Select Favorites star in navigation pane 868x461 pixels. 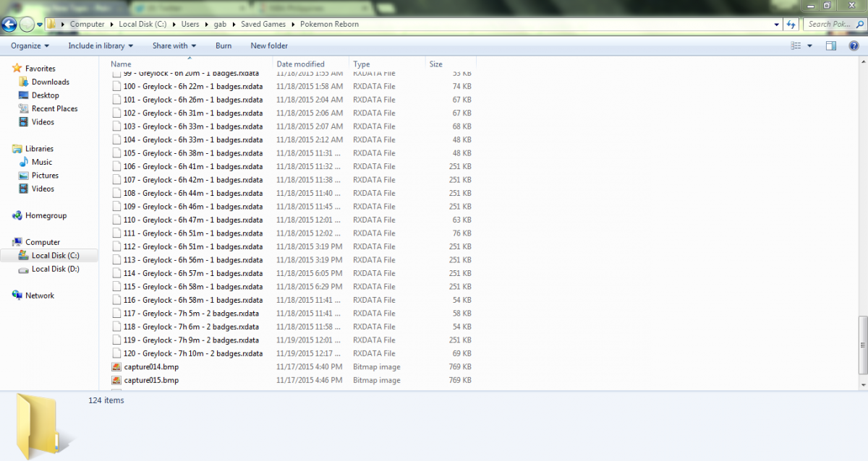(x=17, y=69)
